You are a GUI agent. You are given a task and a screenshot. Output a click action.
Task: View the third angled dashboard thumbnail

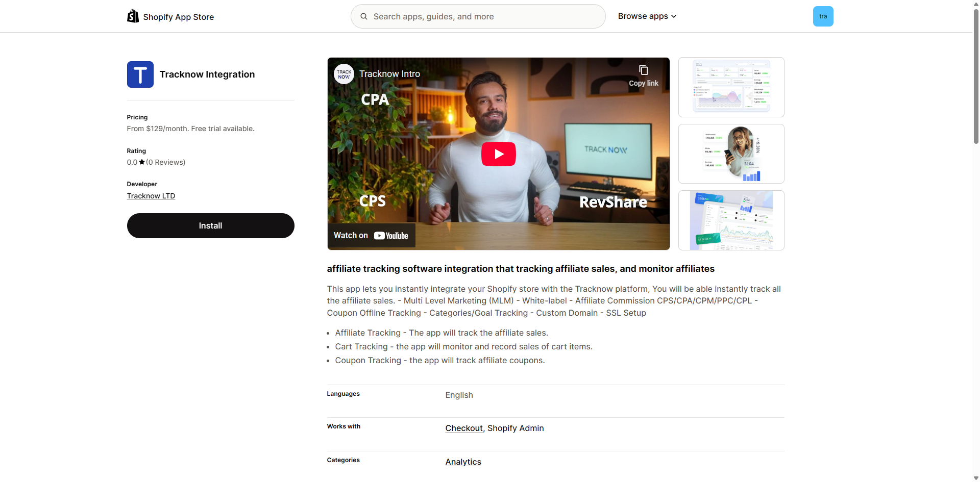pos(731,220)
